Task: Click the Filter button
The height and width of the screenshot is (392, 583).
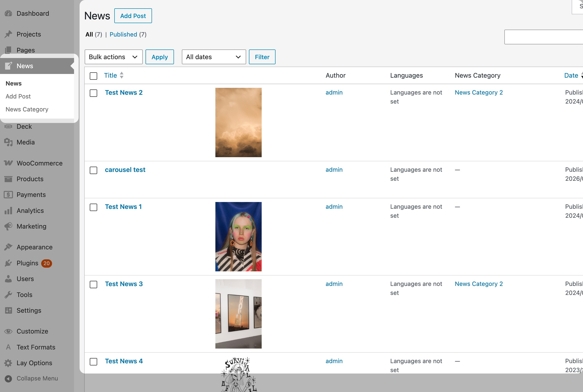Action: 262,57
